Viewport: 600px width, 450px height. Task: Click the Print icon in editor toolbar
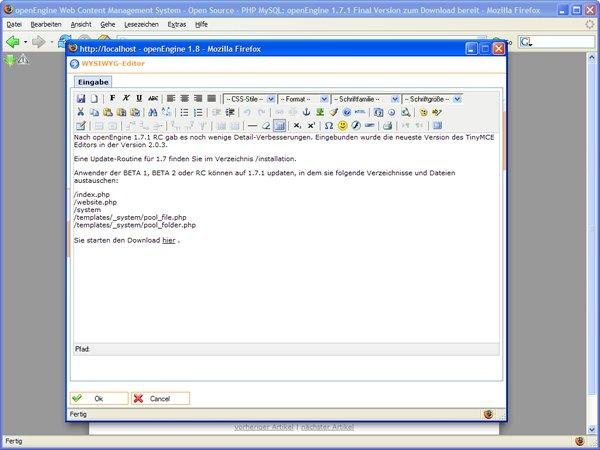388,126
